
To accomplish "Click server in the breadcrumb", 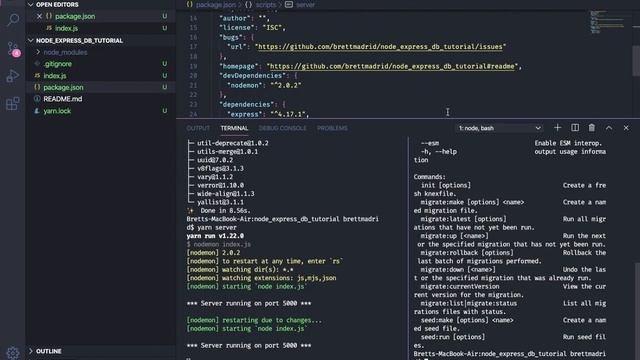I will [306, 5].
